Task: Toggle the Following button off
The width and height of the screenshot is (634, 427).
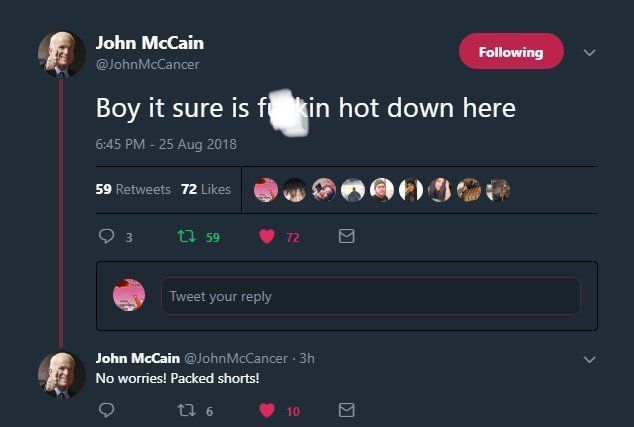Action: click(510, 52)
